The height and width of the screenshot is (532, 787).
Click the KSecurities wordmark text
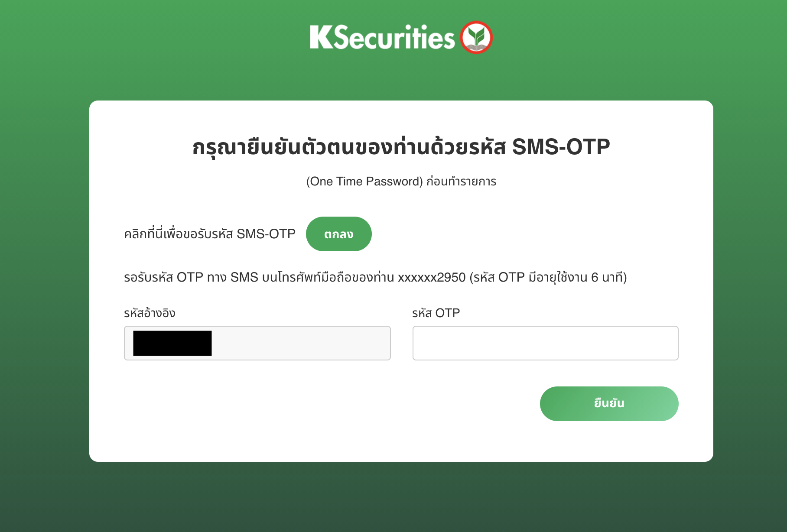pyautogui.click(x=382, y=37)
